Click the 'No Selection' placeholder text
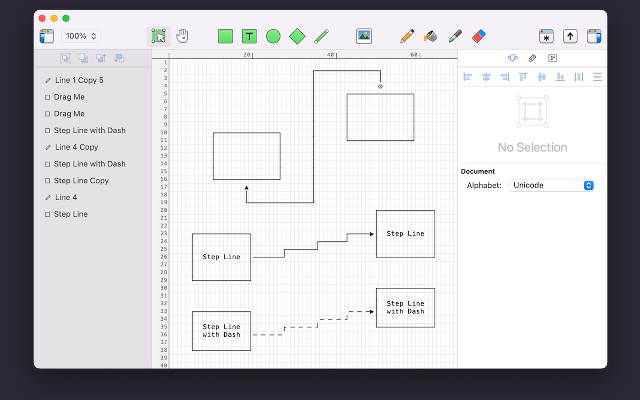The width and height of the screenshot is (640, 400). point(532,147)
